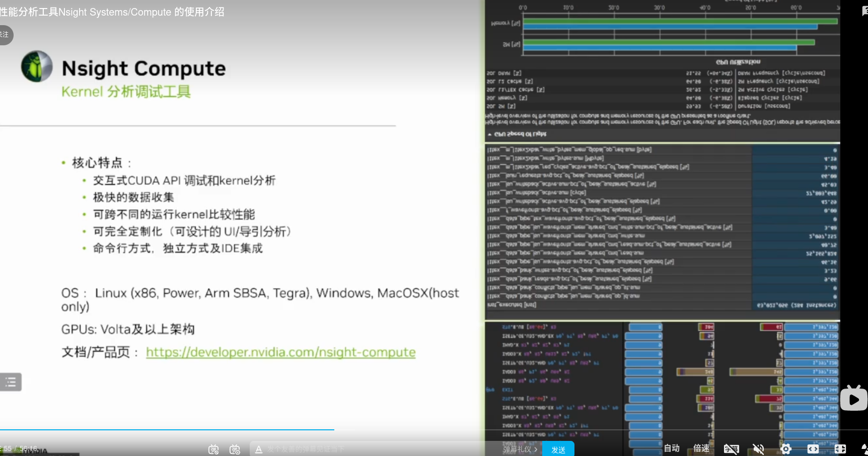This screenshot has height=456, width=868.
Task: Open the 倍速 playback speed menu
Action: pos(701,448)
